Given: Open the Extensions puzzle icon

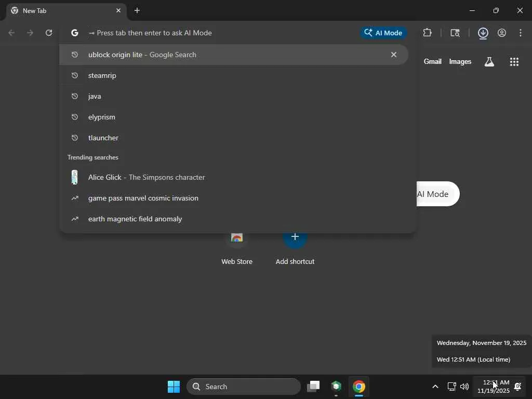Looking at the screenshot, I should click(x=427, y=33).
